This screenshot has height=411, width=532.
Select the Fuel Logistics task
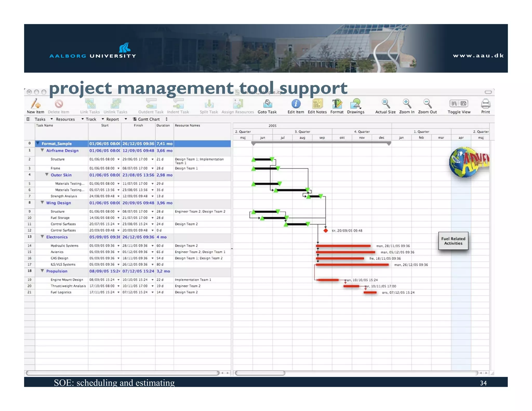pyautogui.click(x=61, y=292)
